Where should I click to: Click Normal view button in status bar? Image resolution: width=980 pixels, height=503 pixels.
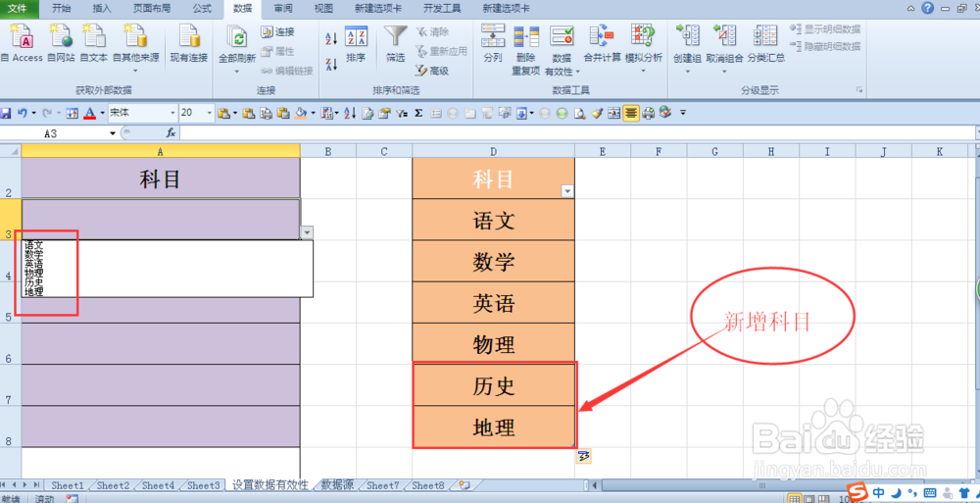click(796, 498)
